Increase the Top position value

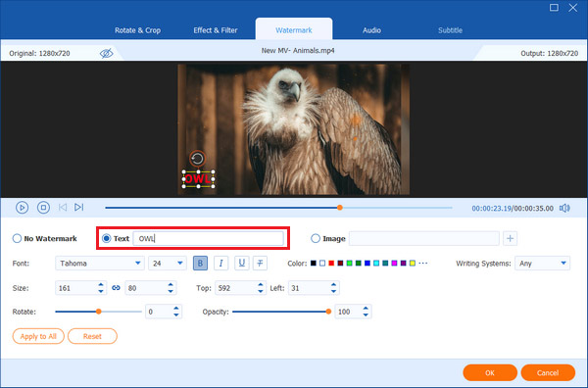[261, 285]
